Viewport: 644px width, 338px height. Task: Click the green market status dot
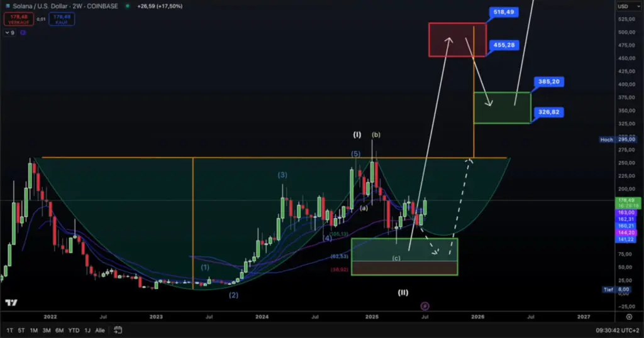pos(128,6)
